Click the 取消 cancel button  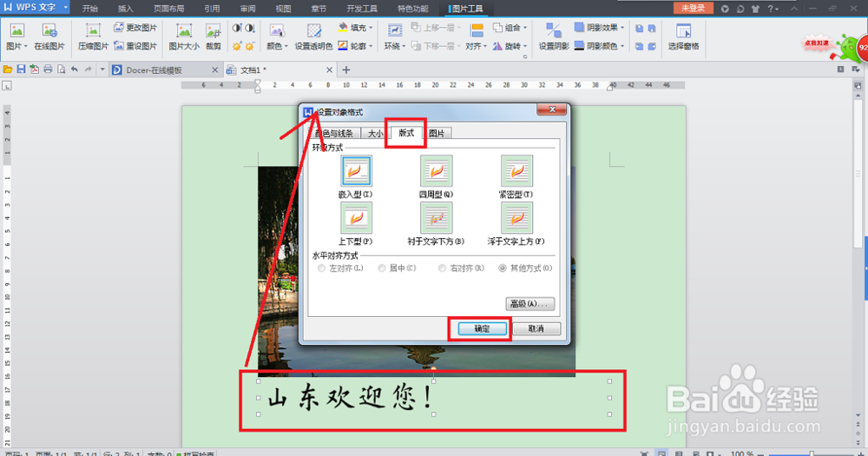[536, 328]
